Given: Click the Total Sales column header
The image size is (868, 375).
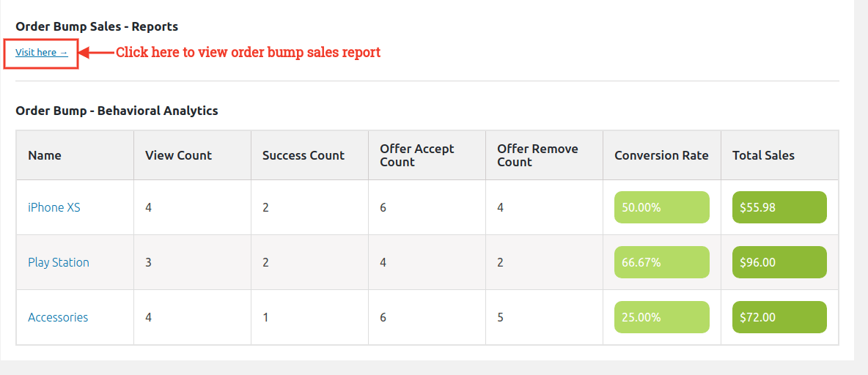Looking at the screenshot, I should pyautogui.click(x=763, y=155).
